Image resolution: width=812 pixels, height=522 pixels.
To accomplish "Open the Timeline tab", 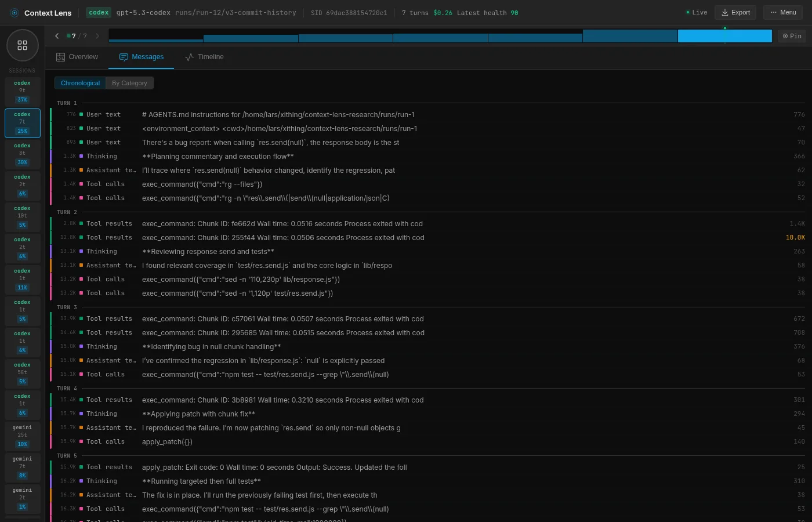I will (204, 56).
